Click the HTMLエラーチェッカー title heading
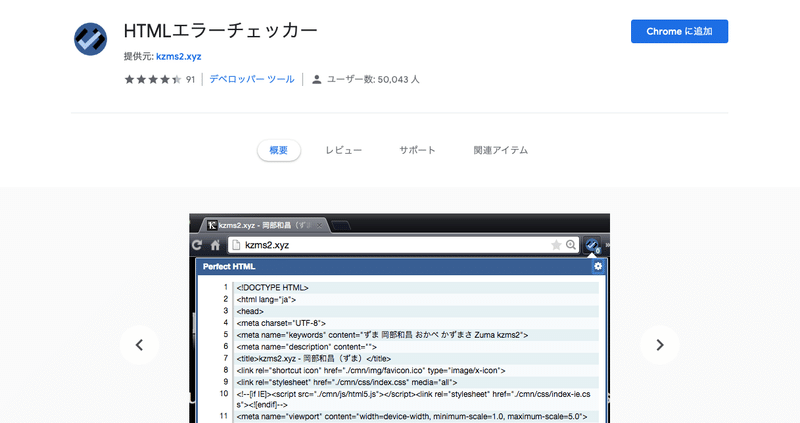The image size is (800, 423). pyautogui.click(x=220, y=31)
